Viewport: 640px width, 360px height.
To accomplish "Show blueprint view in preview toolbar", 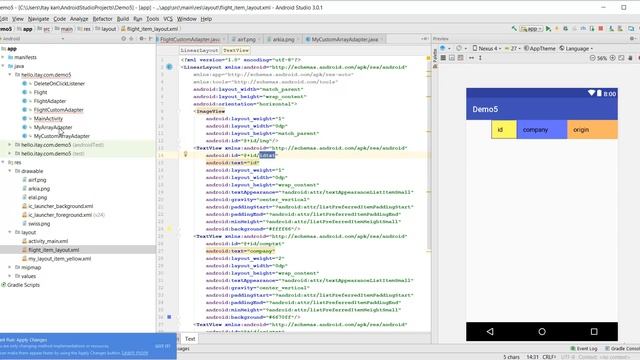I will (451, 58).
